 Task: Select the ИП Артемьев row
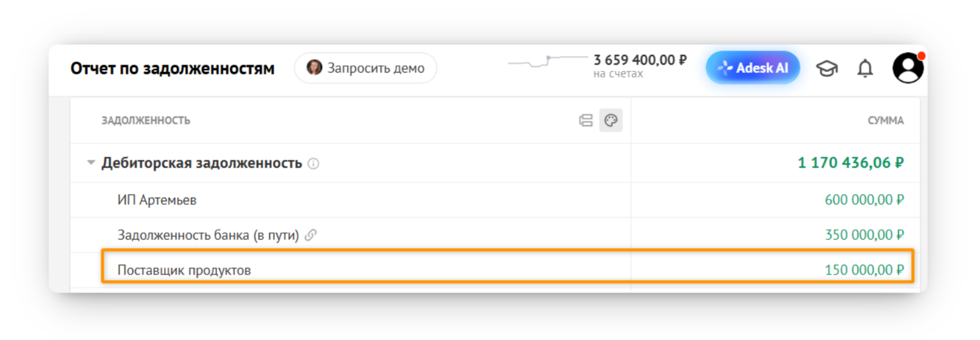[495, 200]
